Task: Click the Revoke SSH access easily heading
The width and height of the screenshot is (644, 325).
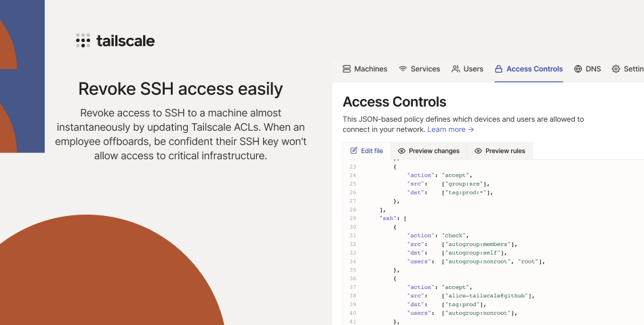Action: (181, 89)
